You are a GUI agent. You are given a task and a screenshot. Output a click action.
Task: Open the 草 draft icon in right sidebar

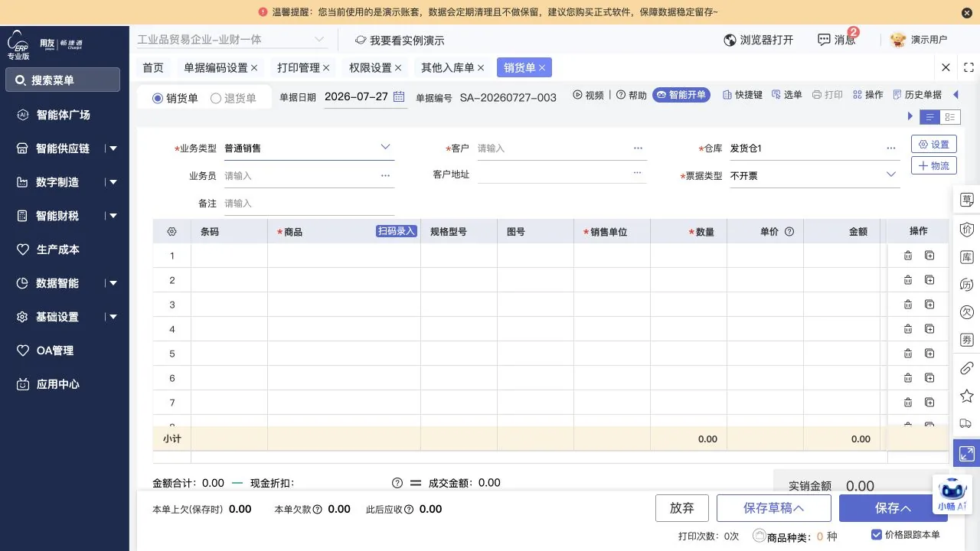click(967, 200)
